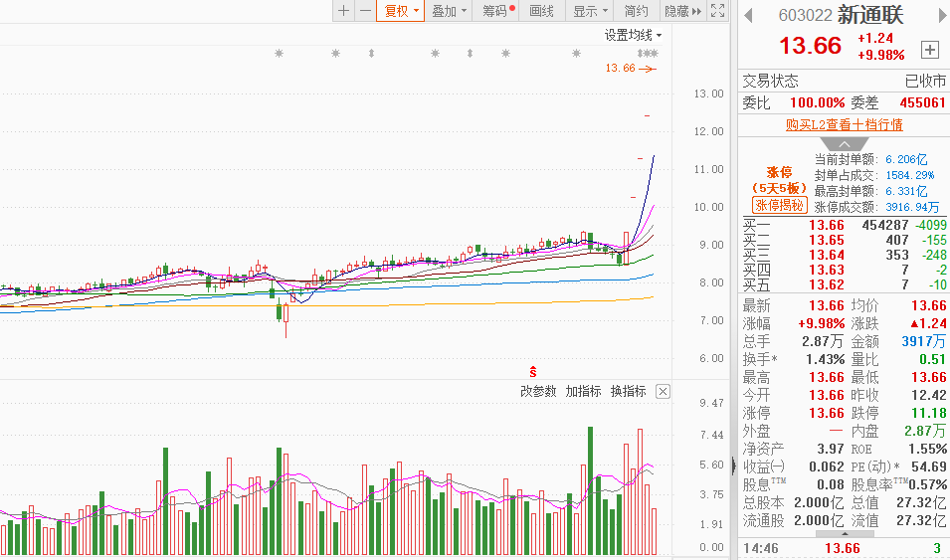The height and width of the screenshot is (560, 950).
Task: Click the 最高封单额 value 6.331亿
Action: (x=906, y=191)
